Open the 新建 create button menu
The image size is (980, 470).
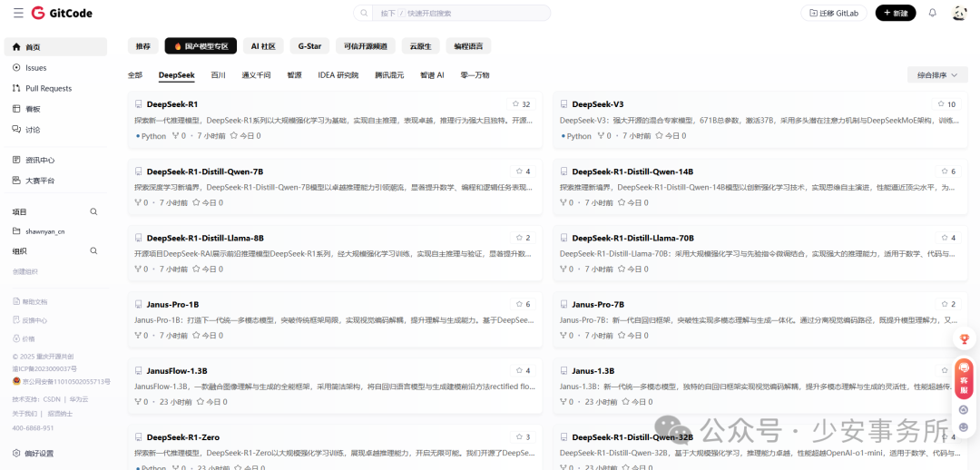click(896, 13)
